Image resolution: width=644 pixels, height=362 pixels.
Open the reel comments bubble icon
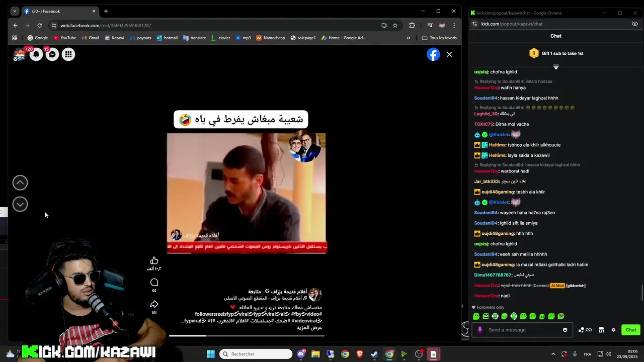tap(154, 283)
